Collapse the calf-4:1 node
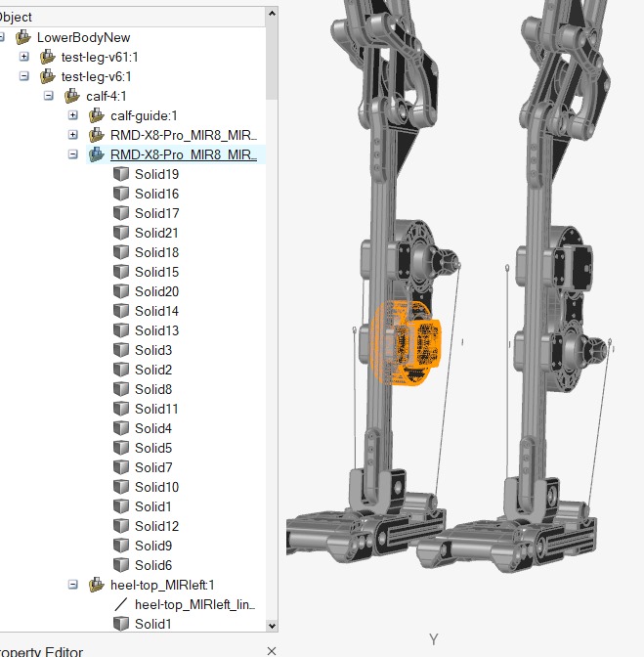The height and width of the screenshot is (657, 644). point(49,96)
